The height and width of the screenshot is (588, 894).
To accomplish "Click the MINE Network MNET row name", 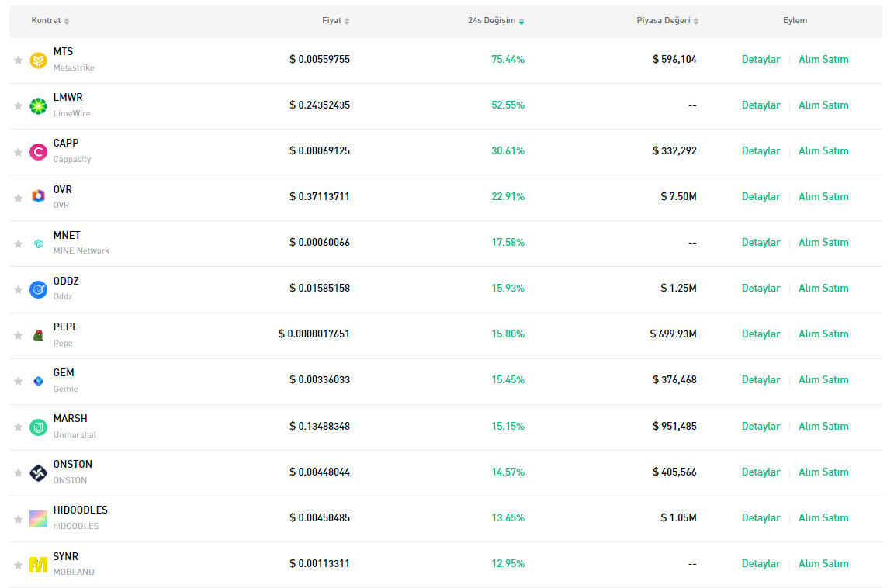I will coord(67,236).
